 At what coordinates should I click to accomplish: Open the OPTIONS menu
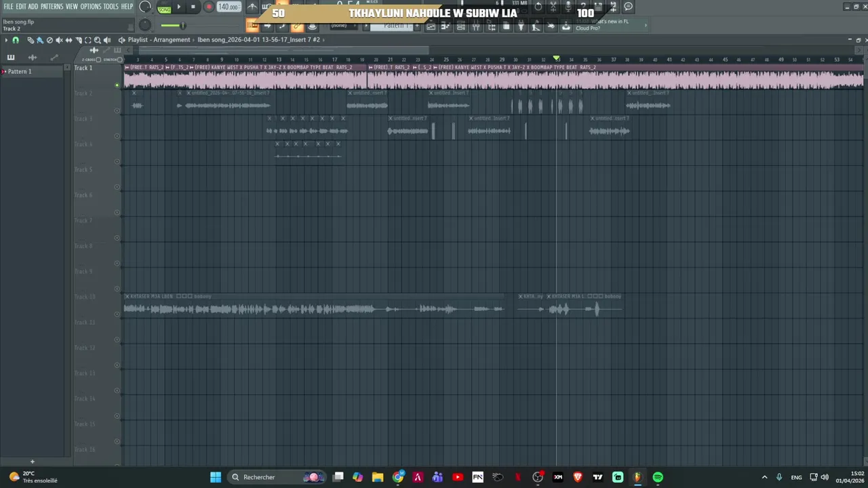click(x=91, y=7)
